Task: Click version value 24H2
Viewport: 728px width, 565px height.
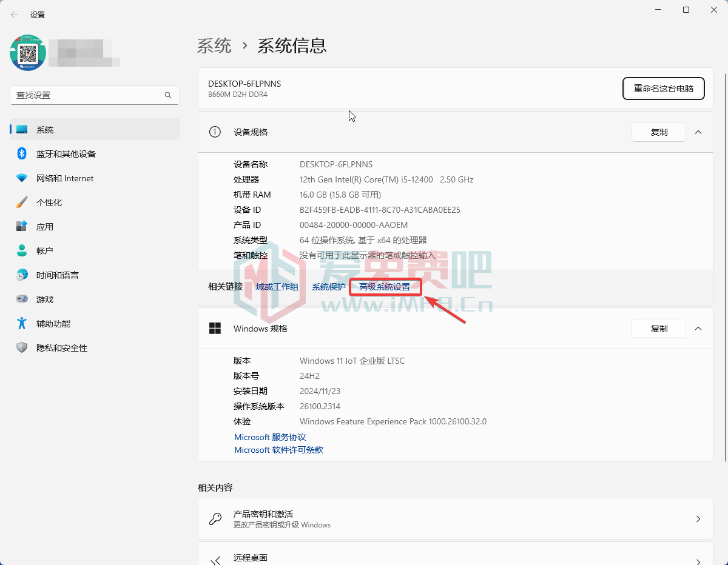Action: tap(309, 376)
